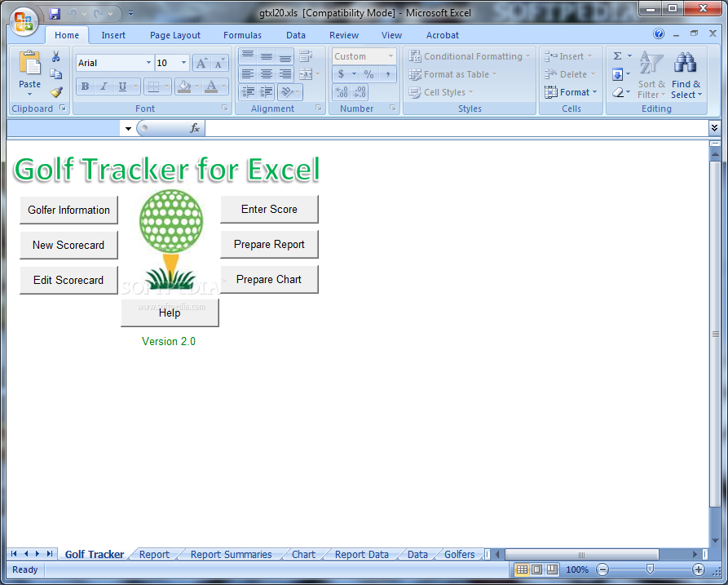Open Sort & Filter menu
The width and height of the screenshot is (728, 585).
[651, 75]
